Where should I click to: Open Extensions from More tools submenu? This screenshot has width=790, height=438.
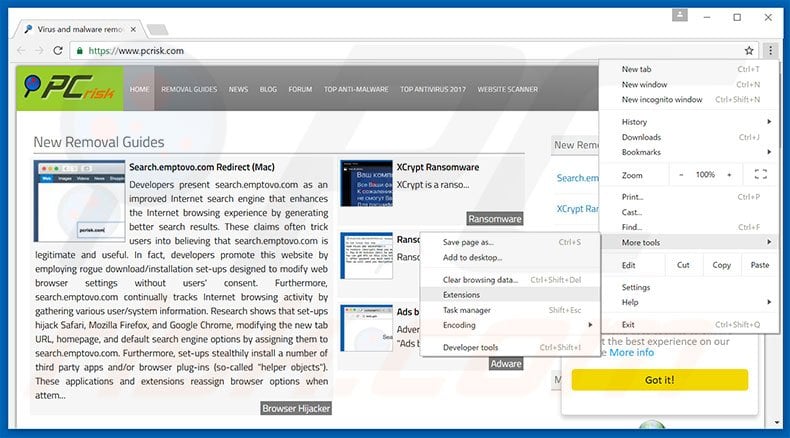[510, 295]
